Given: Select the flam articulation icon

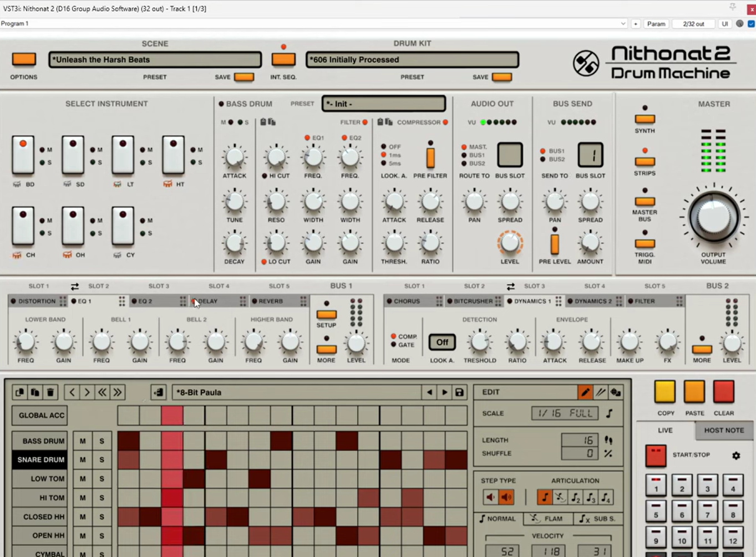Looking at the screenshot, I should [x=560, y=497].
